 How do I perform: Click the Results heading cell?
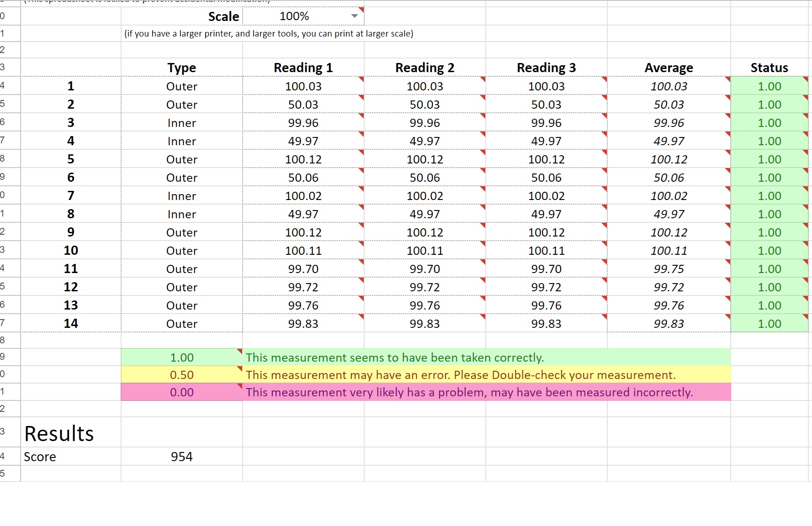70,432
